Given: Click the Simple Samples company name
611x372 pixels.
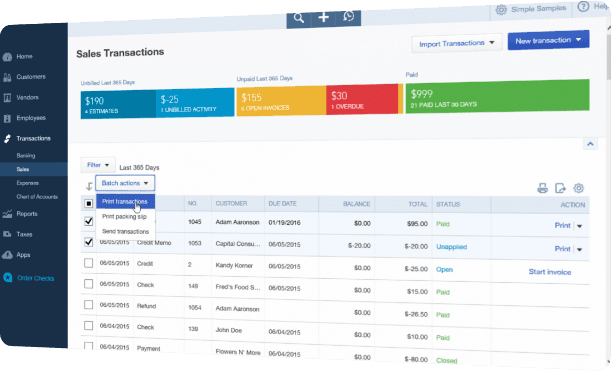Looking at the screenshot, I should (x=538, y=9).
